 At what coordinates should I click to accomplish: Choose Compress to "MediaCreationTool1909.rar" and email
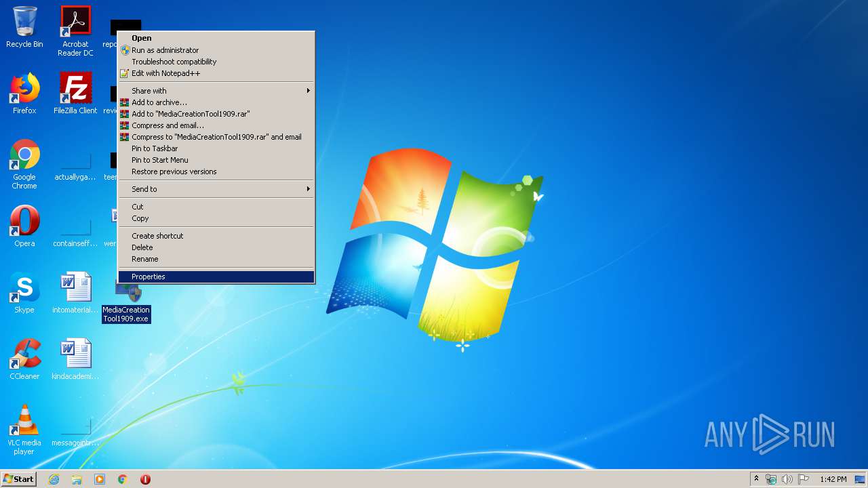216,137
